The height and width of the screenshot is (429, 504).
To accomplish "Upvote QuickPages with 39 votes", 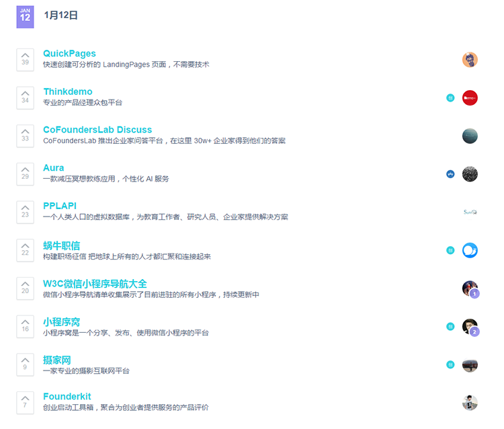I will (x=25, y=59).
